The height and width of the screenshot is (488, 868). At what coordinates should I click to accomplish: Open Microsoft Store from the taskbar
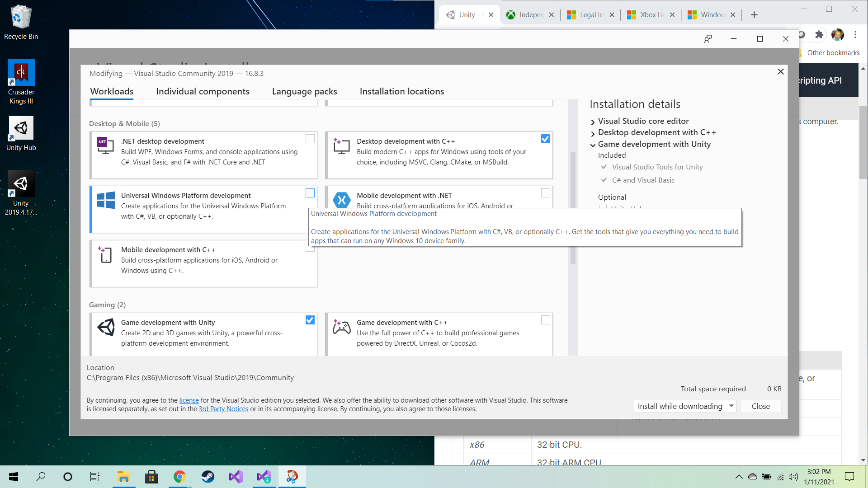click(x=151, y=477)
